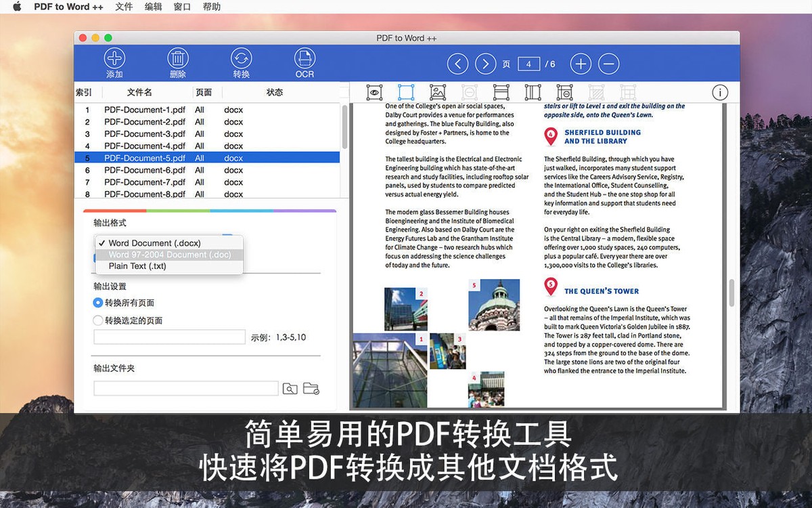Select the add table row lines tool
Image resolution: width=812 pixels, height=508 pixels.
coord(501,92)
